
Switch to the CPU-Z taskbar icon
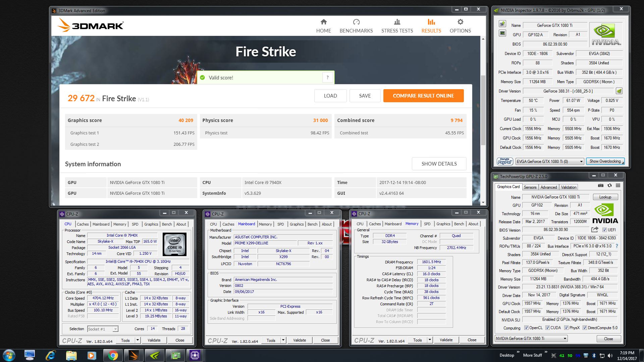[195, 355]
